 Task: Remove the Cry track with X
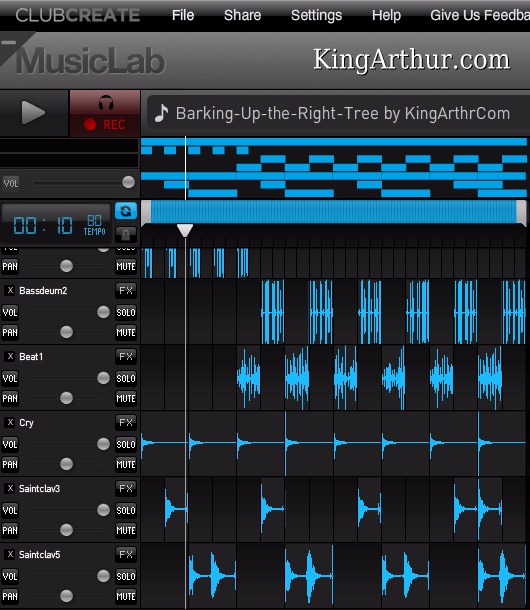pos(10,422)
